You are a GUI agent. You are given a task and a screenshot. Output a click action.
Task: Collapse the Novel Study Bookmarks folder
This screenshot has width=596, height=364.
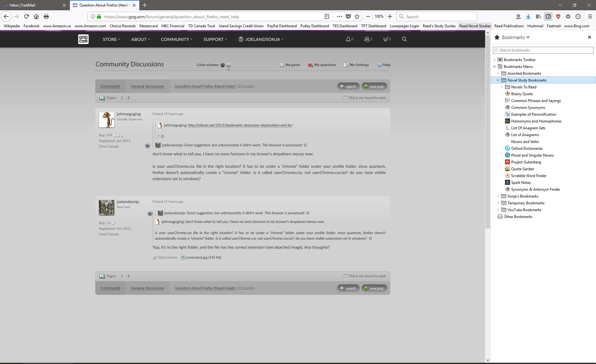[x=498, y=80]
